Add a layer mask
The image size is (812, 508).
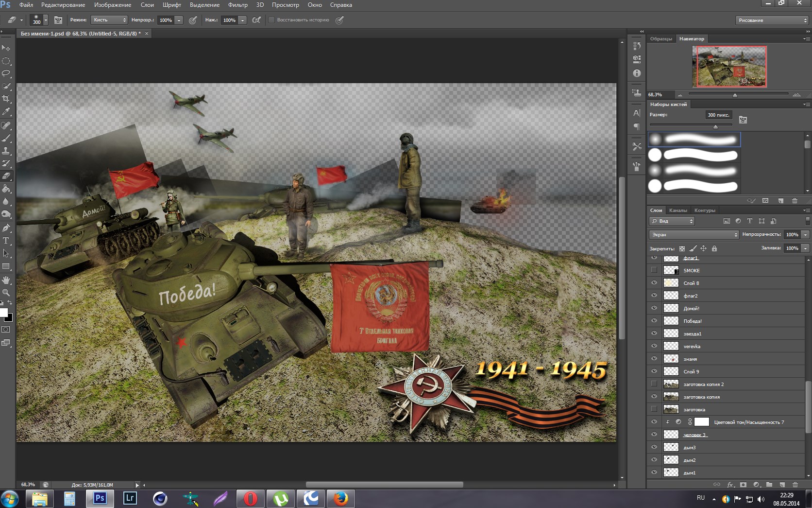point(743,484)
